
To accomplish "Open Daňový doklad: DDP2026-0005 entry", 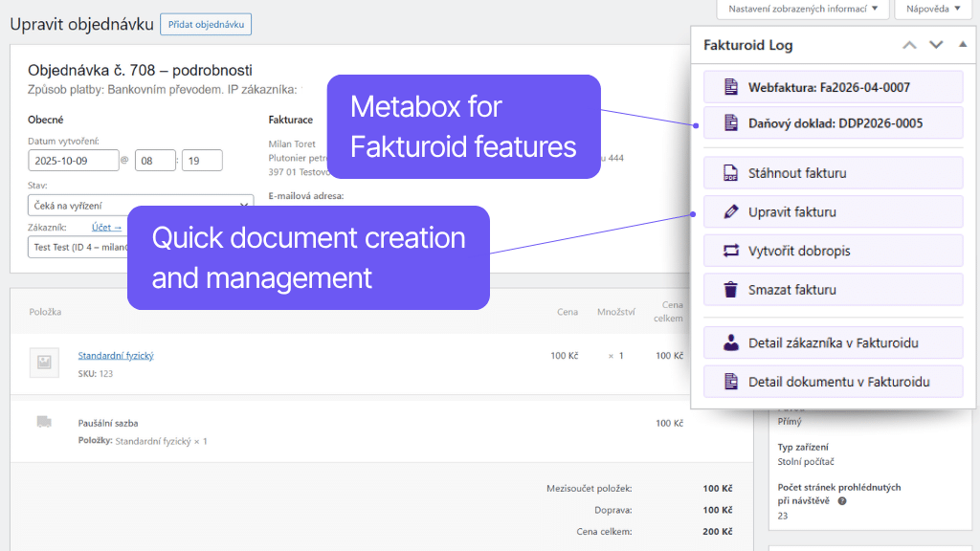I will pos(834,123).
